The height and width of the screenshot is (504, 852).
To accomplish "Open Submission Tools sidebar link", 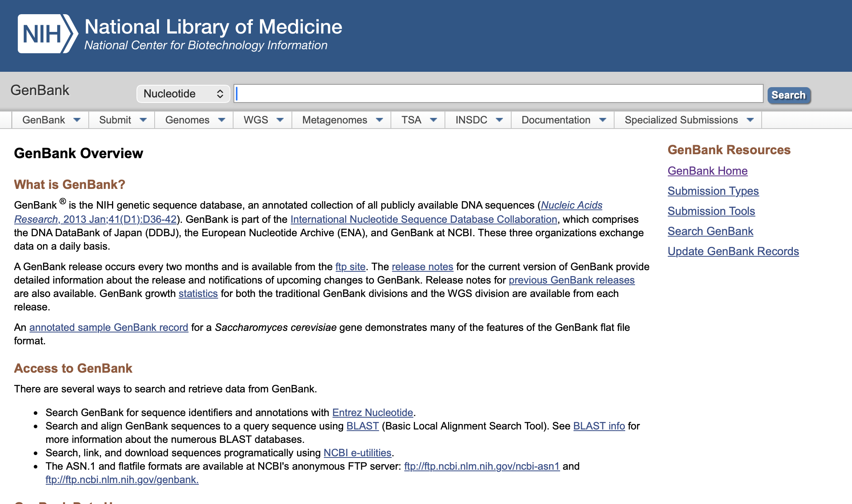I will click(711, 211).
